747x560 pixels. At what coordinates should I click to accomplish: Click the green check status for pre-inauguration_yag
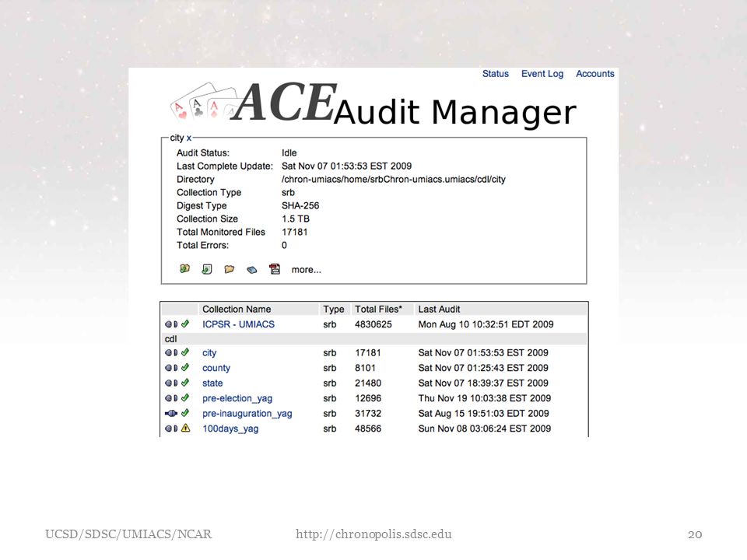click(x=185, y=413)
